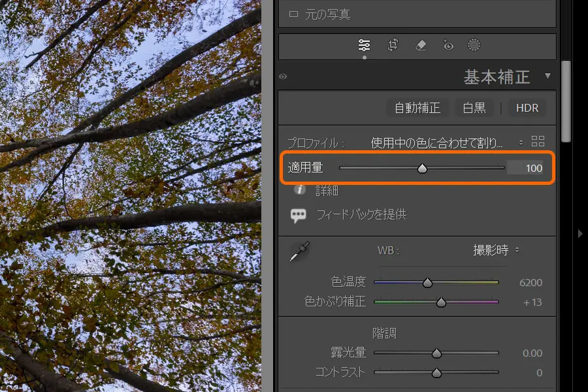Click the 露光量 value 0.00
Image resolution: width=588 pixels, height=392 pixels.
tap(532, 353)
